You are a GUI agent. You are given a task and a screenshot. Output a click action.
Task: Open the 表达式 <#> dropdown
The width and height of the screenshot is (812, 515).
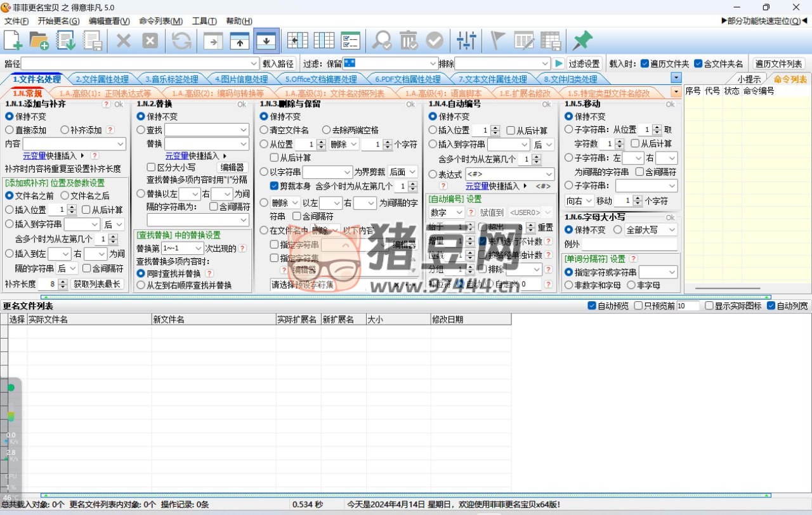click(x=548, y=174)
